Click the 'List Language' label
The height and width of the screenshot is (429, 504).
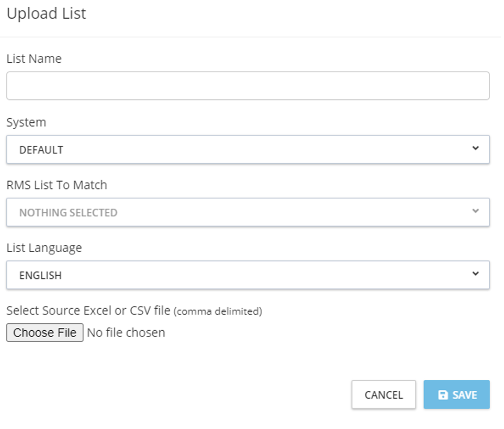44,248
